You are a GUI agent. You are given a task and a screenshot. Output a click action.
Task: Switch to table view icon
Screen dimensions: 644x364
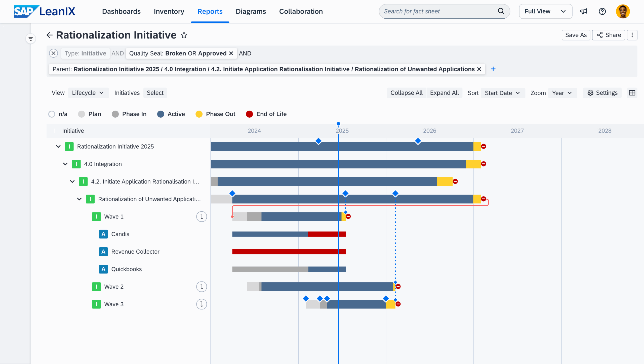coord(632,93)
